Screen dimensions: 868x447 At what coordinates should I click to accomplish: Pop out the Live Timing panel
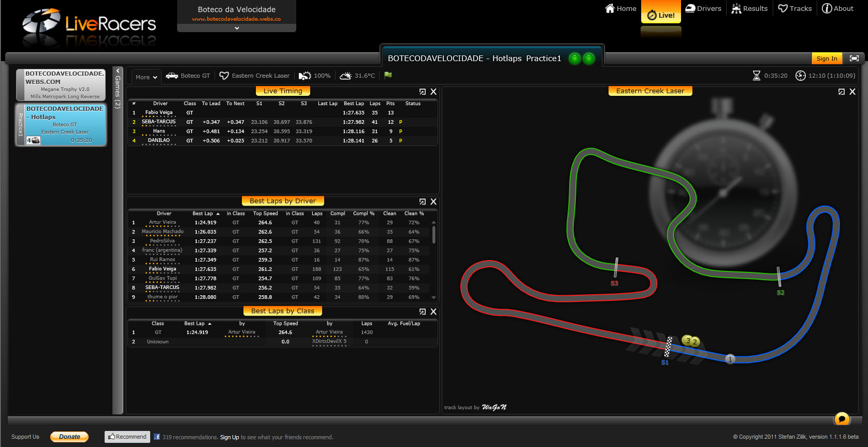pyautogui.click(x=423, y=92)
